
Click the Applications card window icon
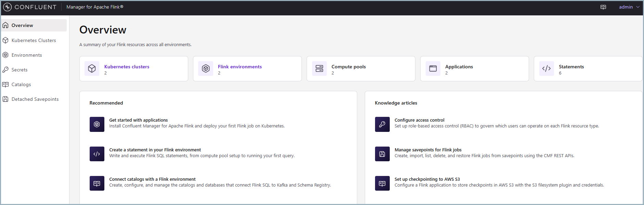[x=433, y=69]
